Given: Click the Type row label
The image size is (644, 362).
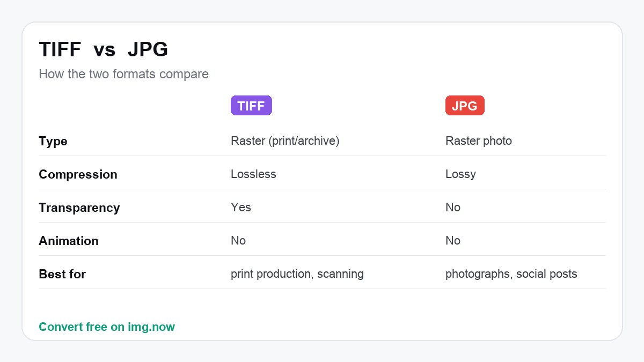Looking at the screenshot, I should coord(53,142).
